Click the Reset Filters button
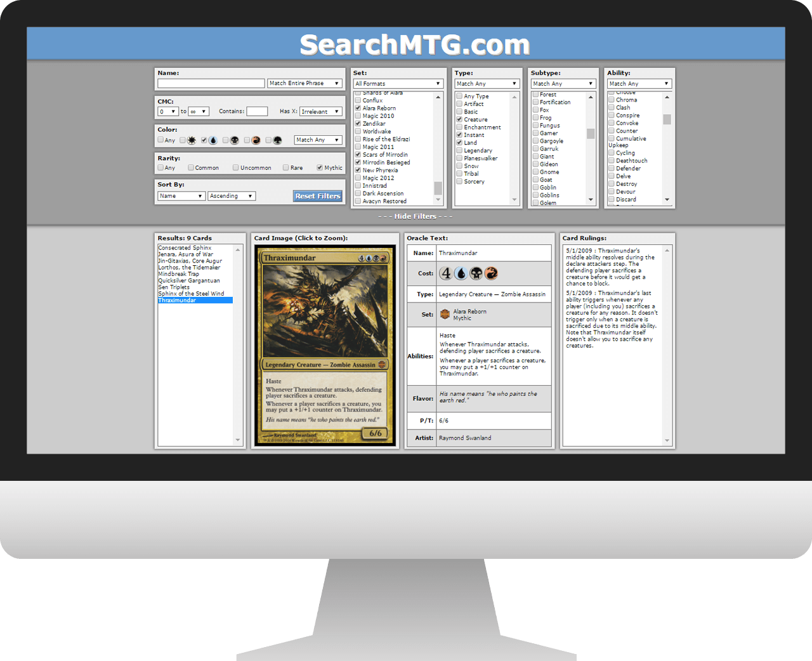The height and width of the screenshot is (661, 812). 318,196
